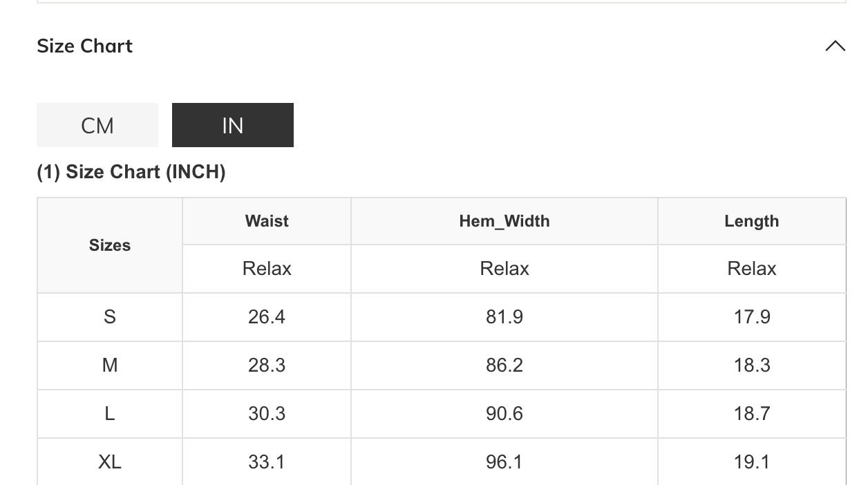Select the IN unit toggle
Image resolution: width=868 pixels, height=485 pixels.
(233, 125)
